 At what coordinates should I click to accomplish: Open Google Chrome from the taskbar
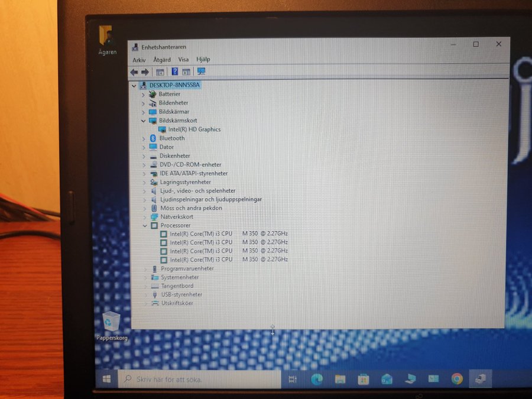(x=457, y=379)
